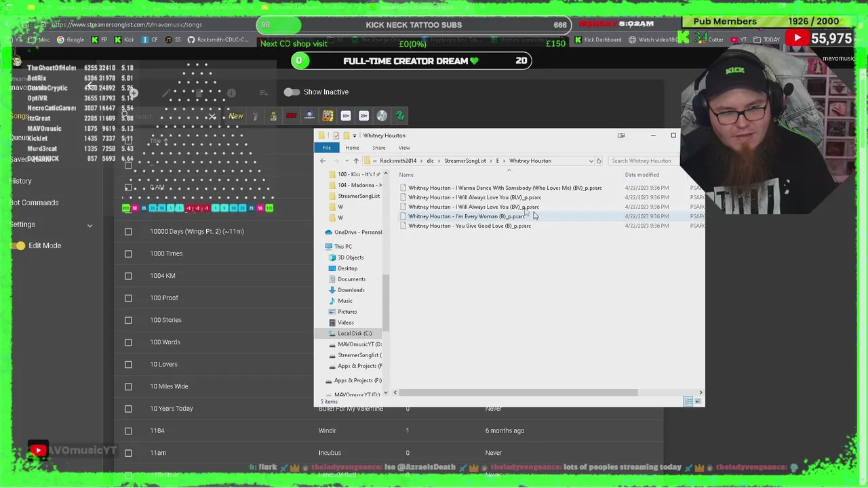Select the green-hat character filter icon

[x=273, y=116]
